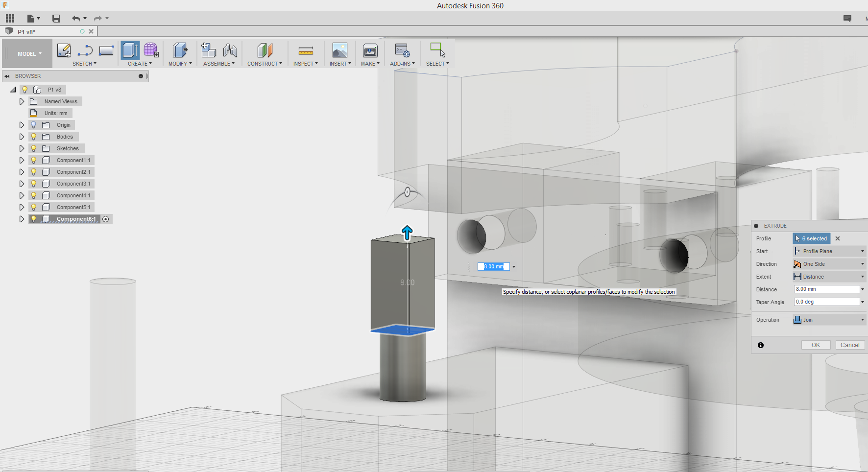
Task: Click OK in Extrude dialog
Action: pos(816,345)
